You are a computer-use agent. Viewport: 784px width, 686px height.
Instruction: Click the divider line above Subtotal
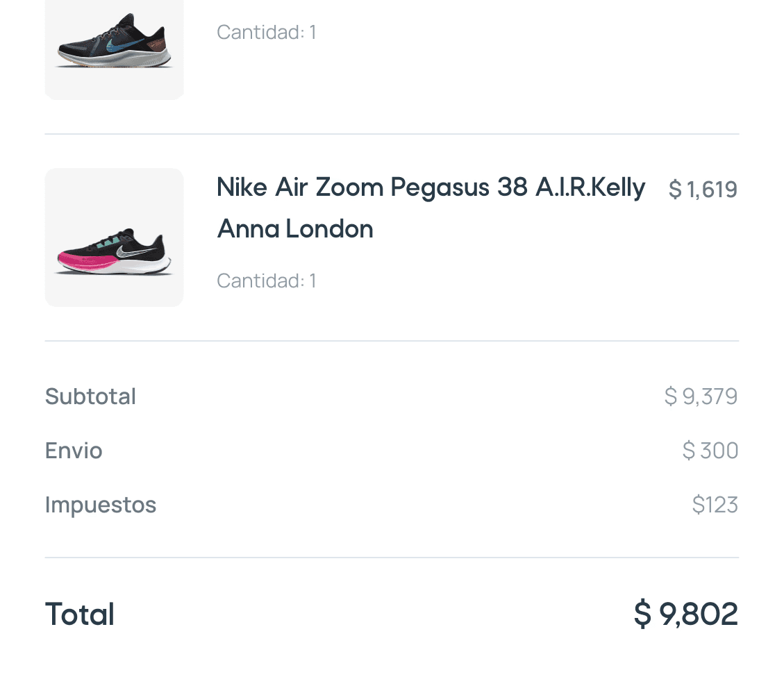click(392, 341)
